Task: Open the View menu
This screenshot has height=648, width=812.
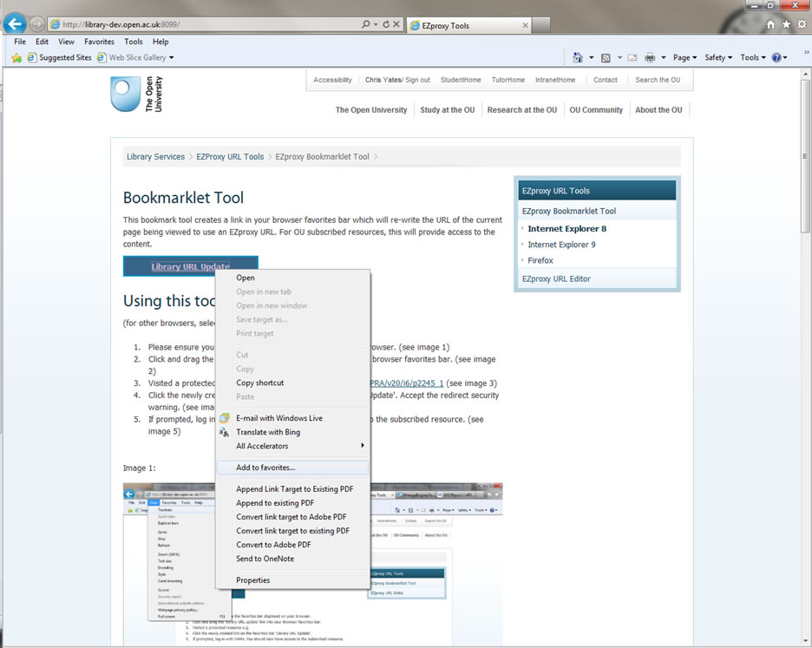Action: click(x=66, y=42)
